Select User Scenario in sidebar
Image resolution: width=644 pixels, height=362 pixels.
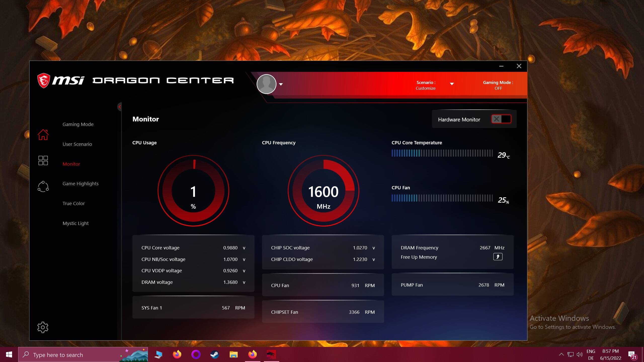coord(77,144)
